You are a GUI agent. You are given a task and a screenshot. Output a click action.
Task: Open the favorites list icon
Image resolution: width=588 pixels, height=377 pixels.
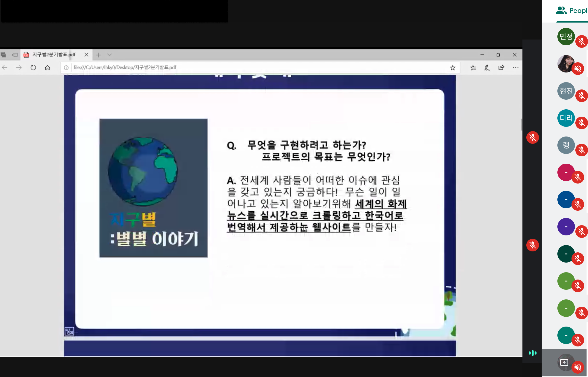473,68
